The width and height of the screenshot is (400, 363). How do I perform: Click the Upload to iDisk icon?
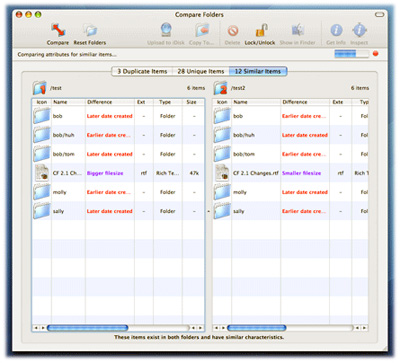tap(166, 30)
